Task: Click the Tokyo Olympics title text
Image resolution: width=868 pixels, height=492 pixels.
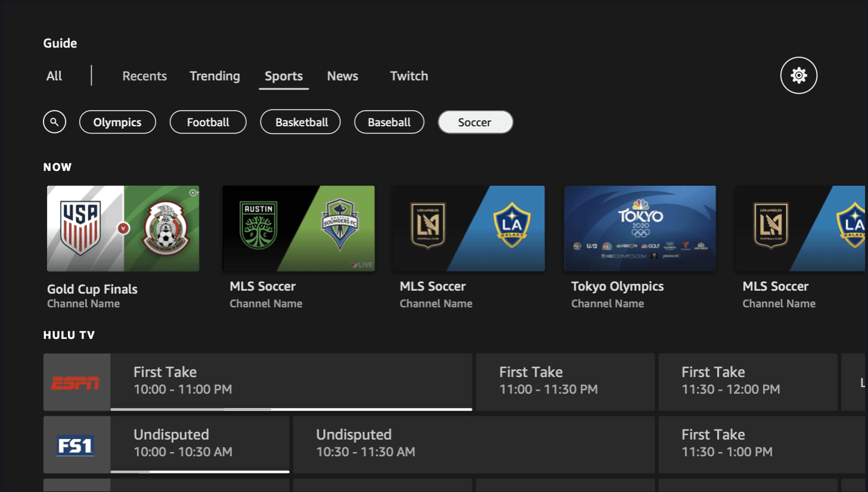Action: 618,287
